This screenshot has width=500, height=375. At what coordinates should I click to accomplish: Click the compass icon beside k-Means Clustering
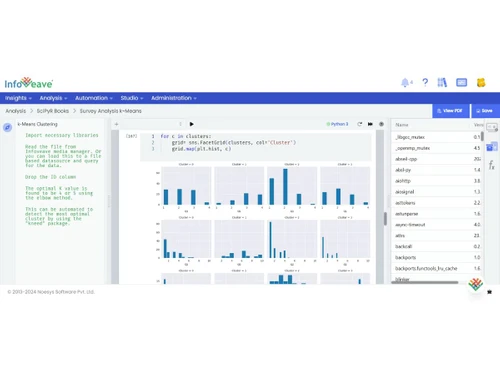(7, 127)
